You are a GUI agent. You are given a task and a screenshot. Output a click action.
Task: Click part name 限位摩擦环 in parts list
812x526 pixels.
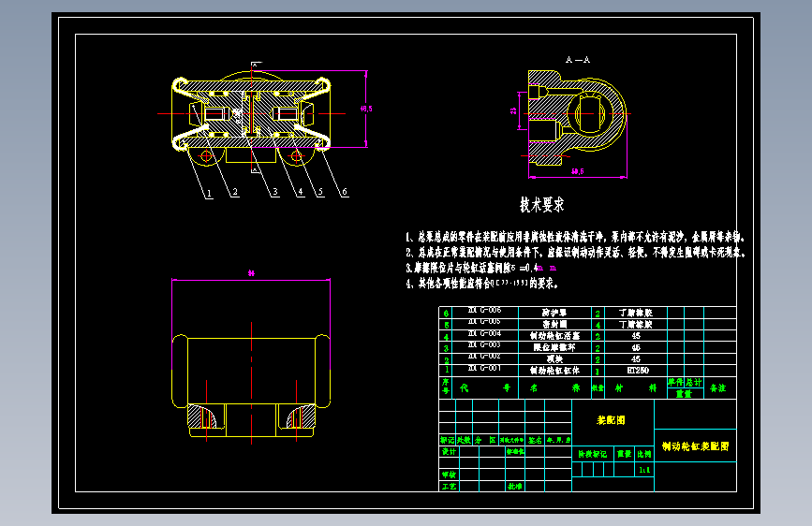pyautogui.click(x=554, y=347)
